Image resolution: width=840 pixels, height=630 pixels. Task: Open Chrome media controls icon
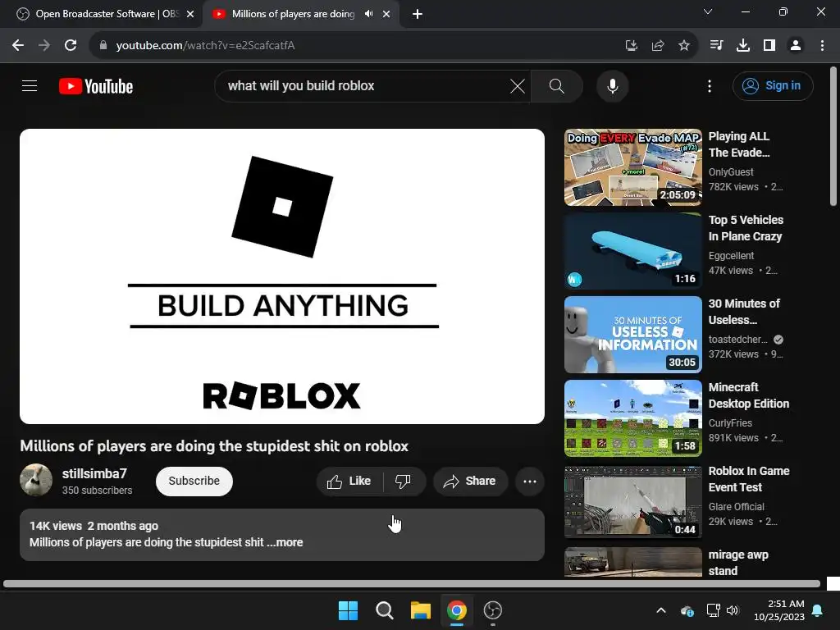pos(716,46)
